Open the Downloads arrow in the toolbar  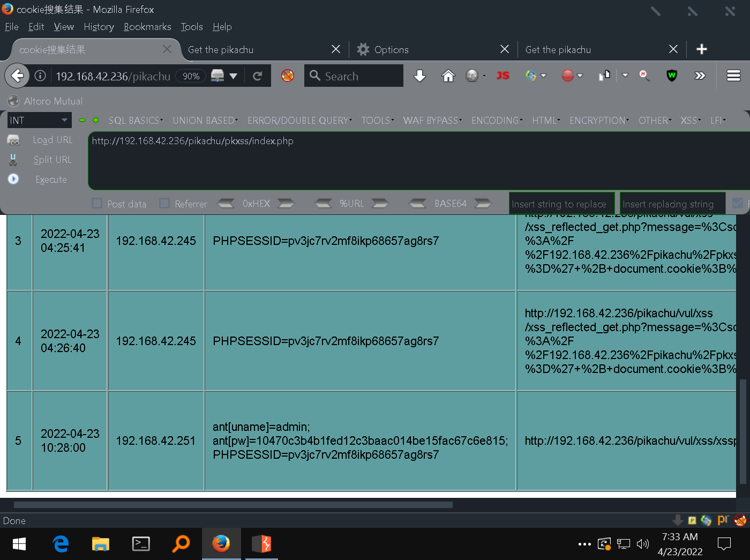point(420,76)
